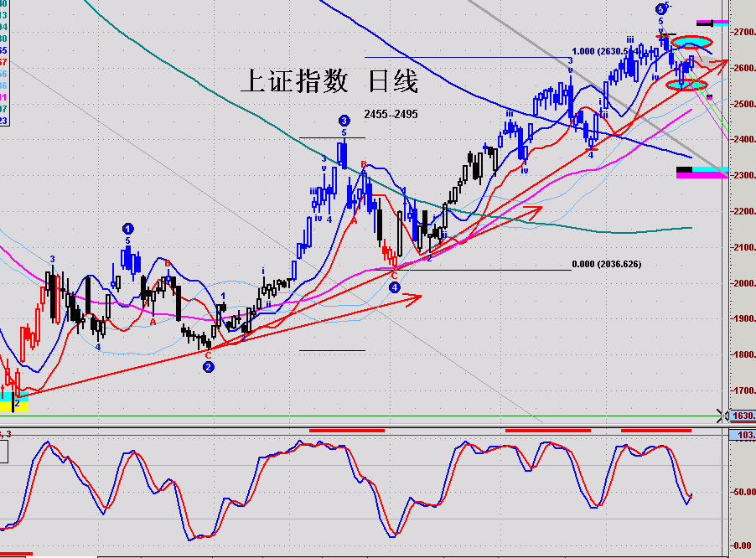The width and height of the screenshot is (756, 558).
Task: Click the highlighted 1630 cursor price box
Action: tap(743, 416)
